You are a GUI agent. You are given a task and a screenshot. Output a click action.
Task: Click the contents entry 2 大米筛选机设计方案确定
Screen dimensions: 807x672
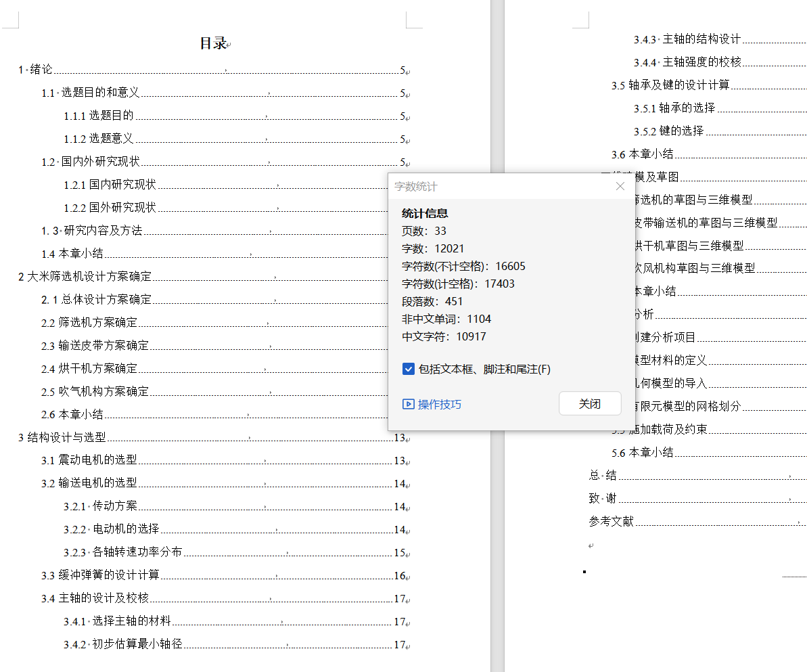click(x=203, y=277)
